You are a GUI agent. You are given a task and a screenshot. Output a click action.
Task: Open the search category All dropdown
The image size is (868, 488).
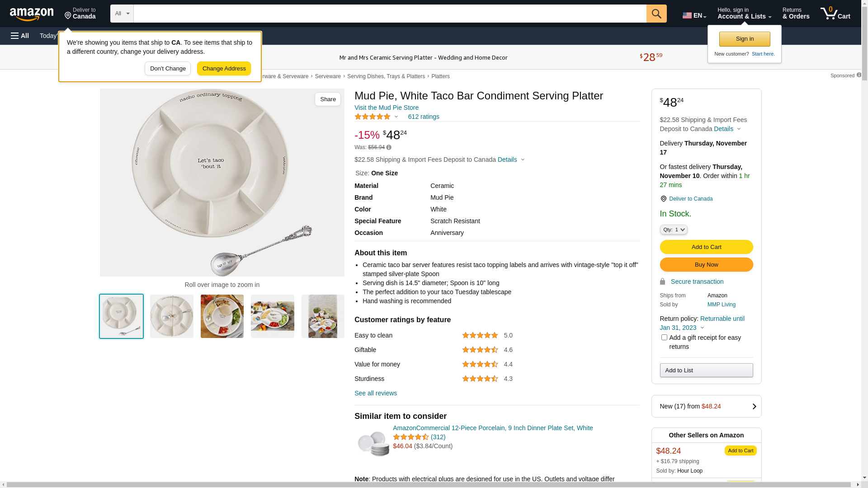click(x=122, y=14)
